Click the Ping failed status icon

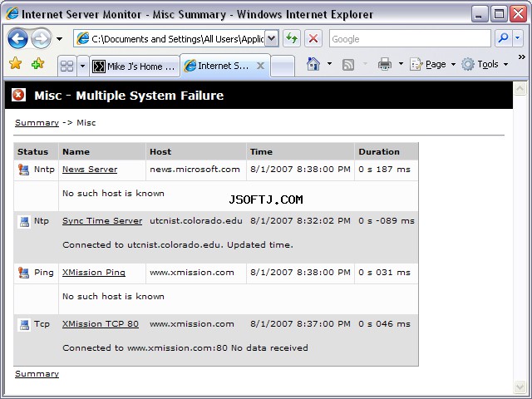pyautogui.click(x=24, y=273)
